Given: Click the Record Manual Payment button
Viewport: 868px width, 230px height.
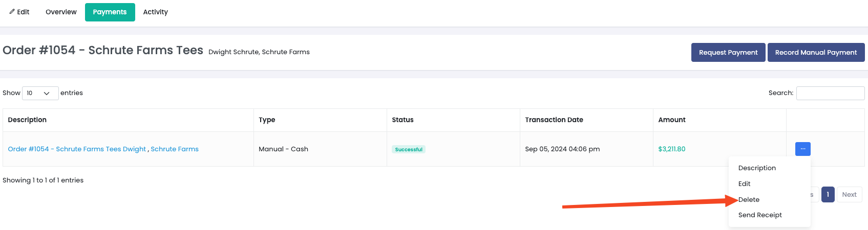Looking at the screenshot, I should pos(816,52).
